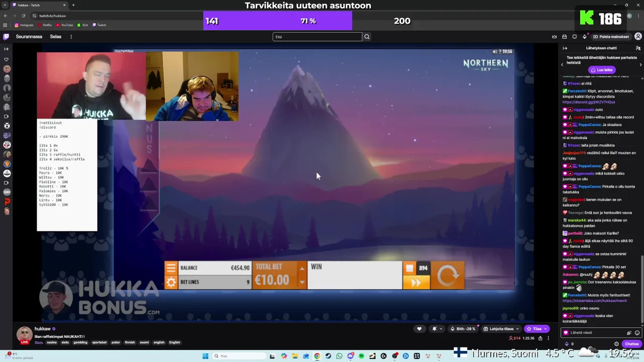Image resolution: width=644 pixels, height=362 pixels.
Task: Collapse the chat panel arrow
Action: pyautogui.click(x=565, y=48)
